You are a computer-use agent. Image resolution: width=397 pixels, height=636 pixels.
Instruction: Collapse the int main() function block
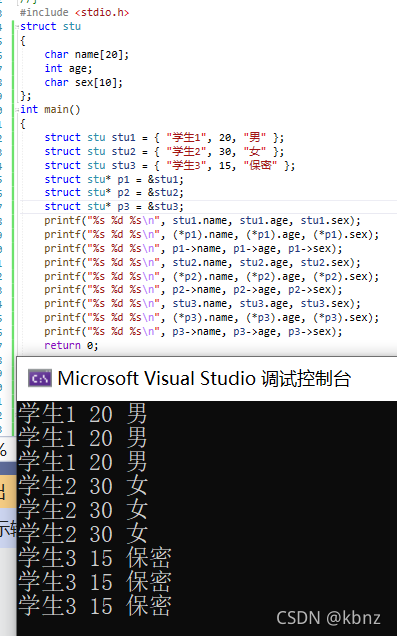(17, 110)
